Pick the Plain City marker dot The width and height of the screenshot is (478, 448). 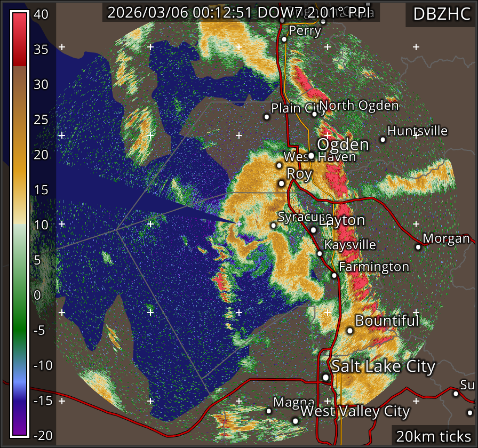click(x=267, y=116)
